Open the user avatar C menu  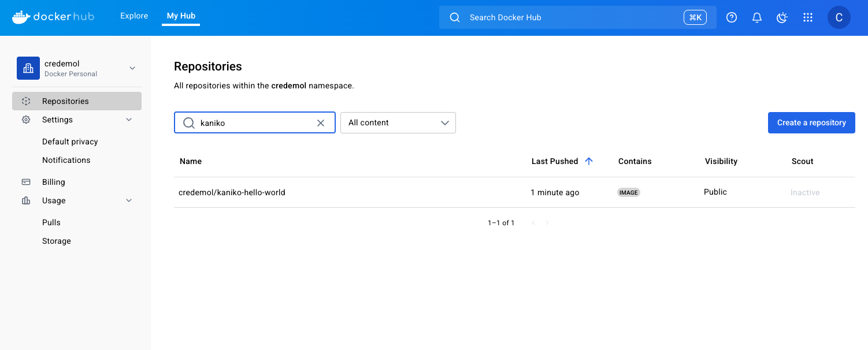839,17
